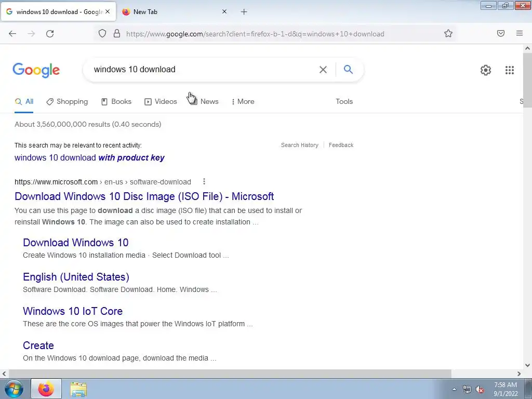Open 'Download Windows 10' sitelink
Screen dimensions: 532x399
[x=76, y=243]
